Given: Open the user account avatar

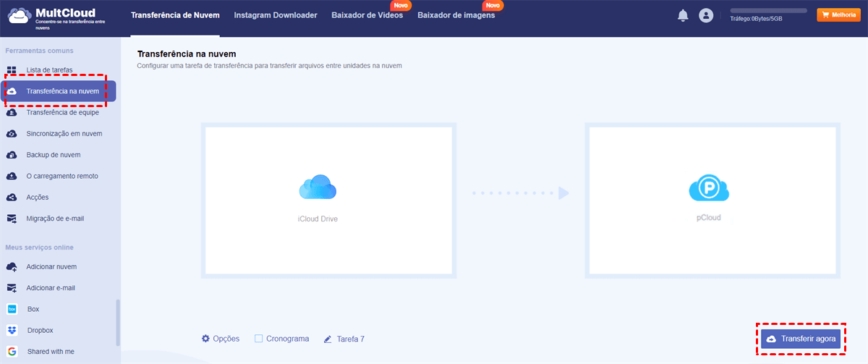Looking at the screenshot, I should 707,15.
